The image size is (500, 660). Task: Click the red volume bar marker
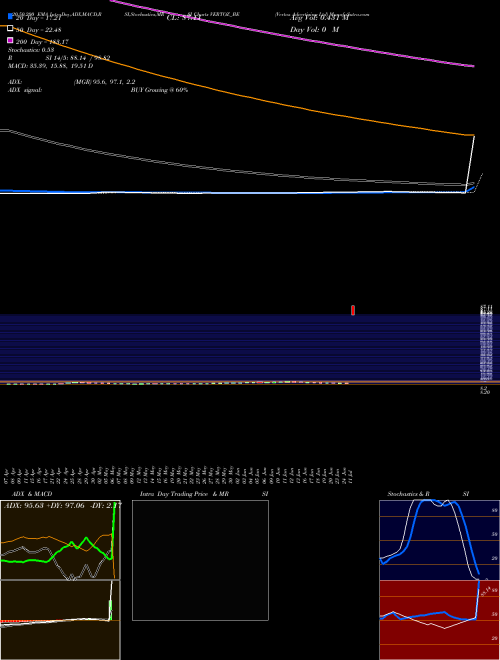click(353, 310)
